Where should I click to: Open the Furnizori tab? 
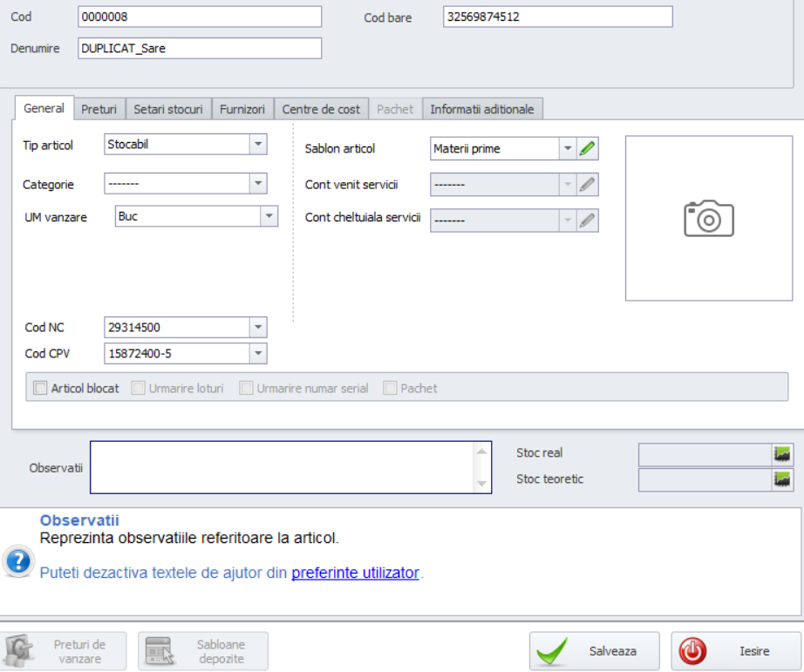pyautogui.click(x=242, y=109)
